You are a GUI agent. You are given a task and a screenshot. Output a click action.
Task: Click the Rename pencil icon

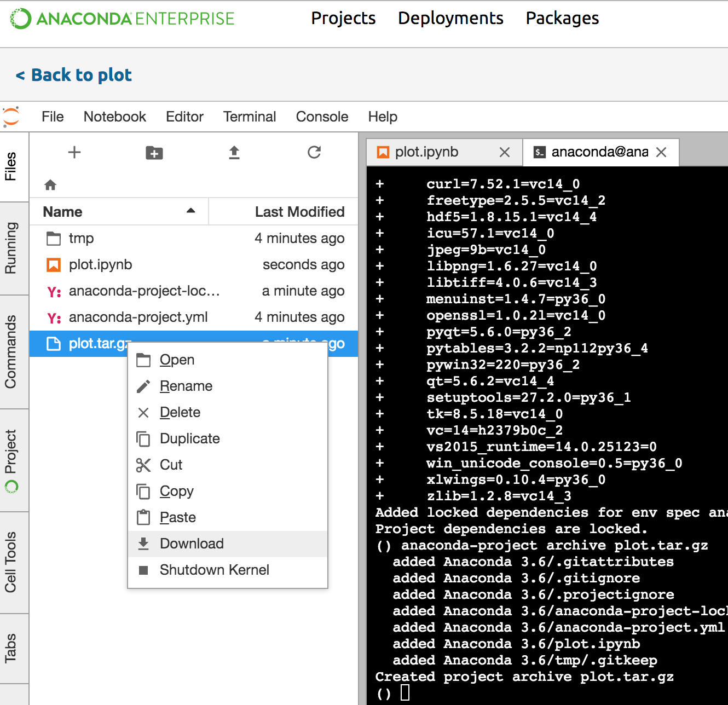click(143, 386)
